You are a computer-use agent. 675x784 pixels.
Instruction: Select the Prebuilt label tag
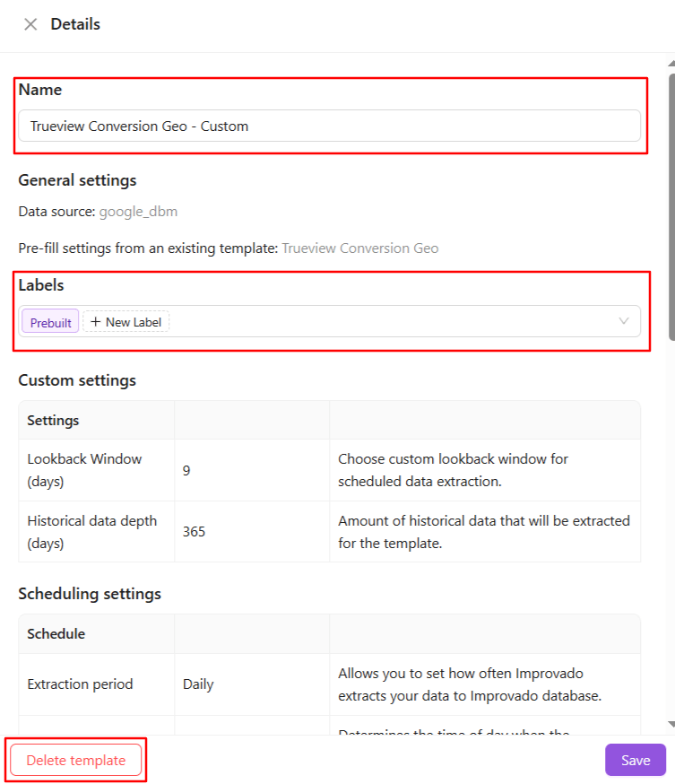50,323
